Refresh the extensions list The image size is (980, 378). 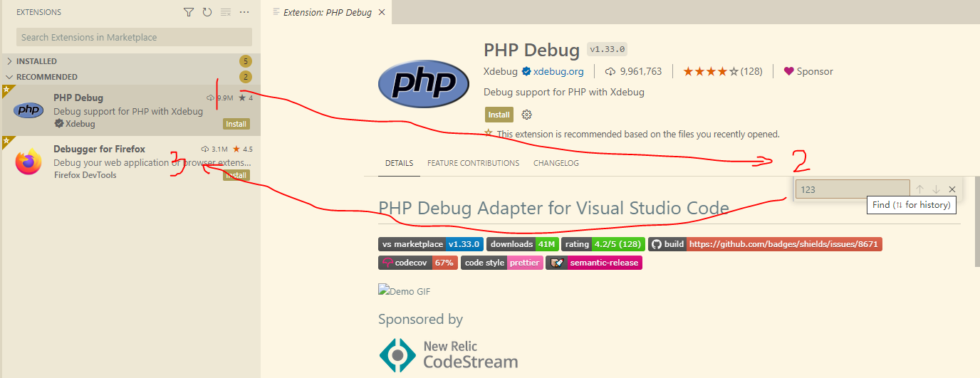click(x=207, y=12)
